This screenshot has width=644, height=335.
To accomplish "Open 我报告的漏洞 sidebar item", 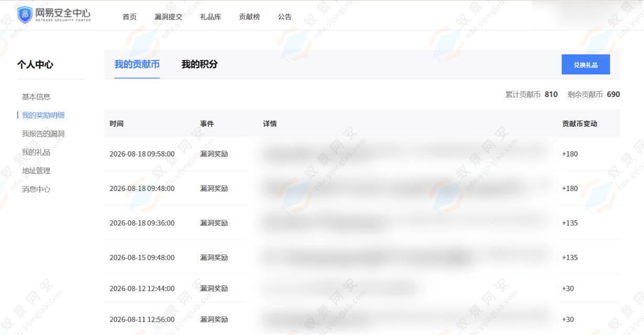I will [43, 134].
